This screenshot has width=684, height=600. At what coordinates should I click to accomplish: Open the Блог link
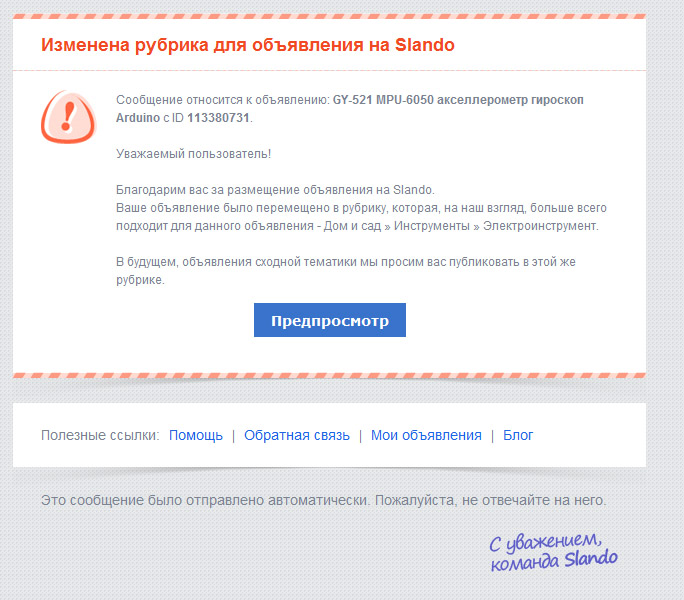518,435
